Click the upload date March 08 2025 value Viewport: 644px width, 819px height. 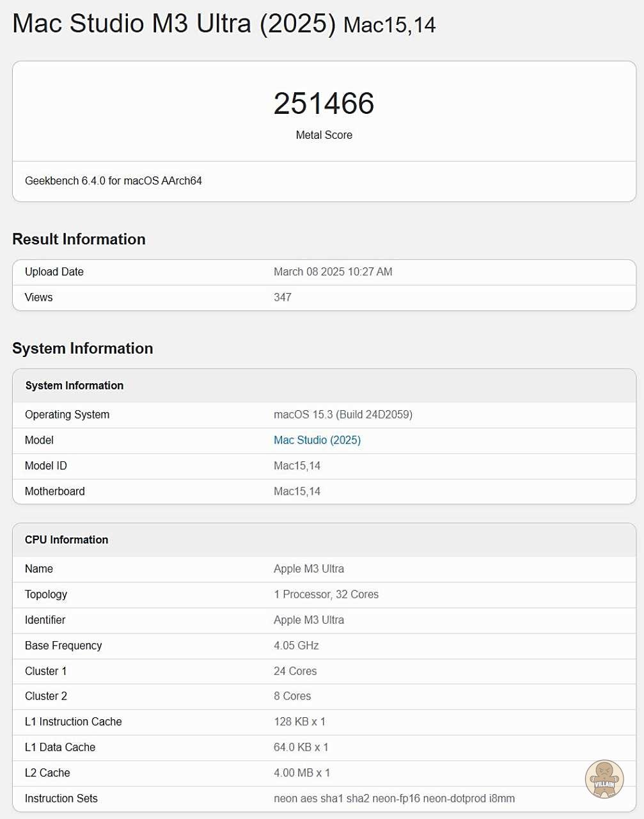pos(333,272)
